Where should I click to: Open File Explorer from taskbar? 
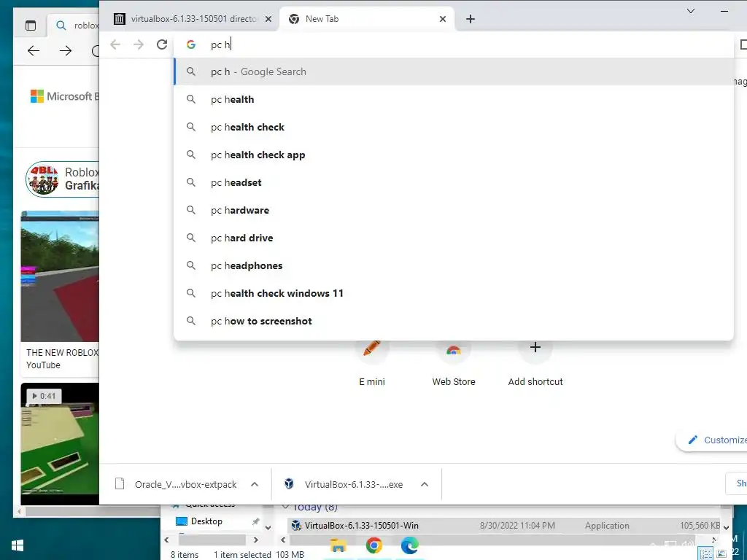point(338,547)
